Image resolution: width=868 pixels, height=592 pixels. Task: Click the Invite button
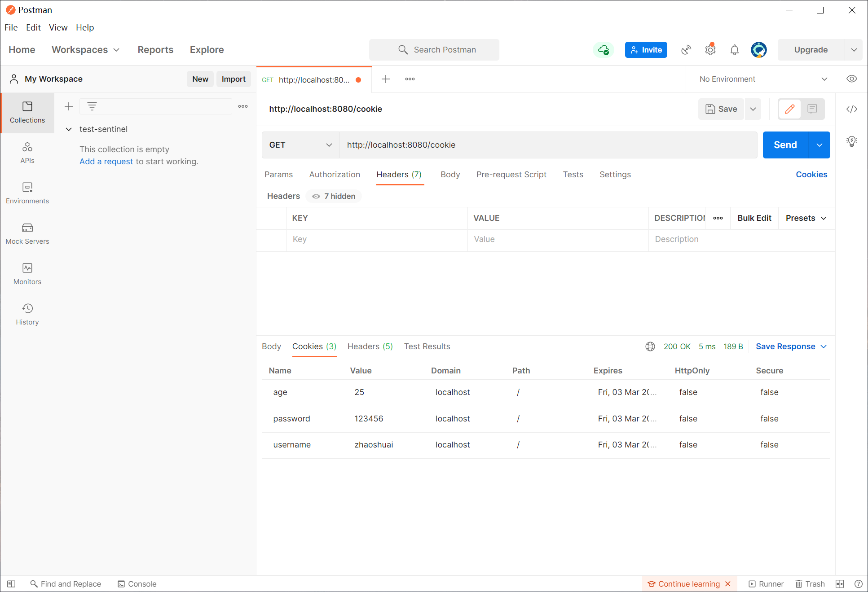[646, 50]
